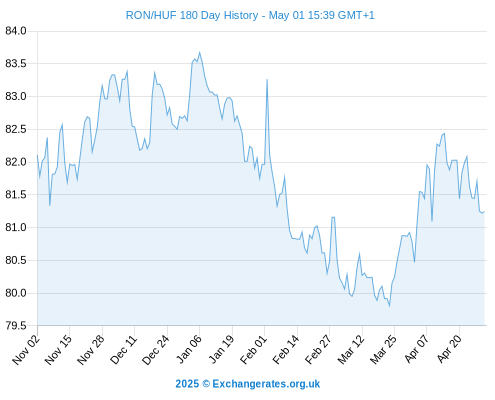Click the chart title RON/HUF 180 Day History

point(192,15)
